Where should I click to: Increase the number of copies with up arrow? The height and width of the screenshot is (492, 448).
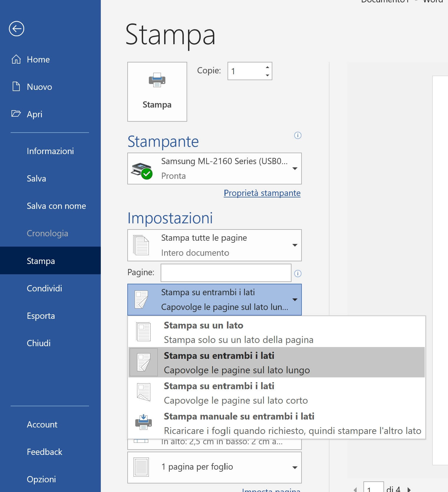point(267,67)
